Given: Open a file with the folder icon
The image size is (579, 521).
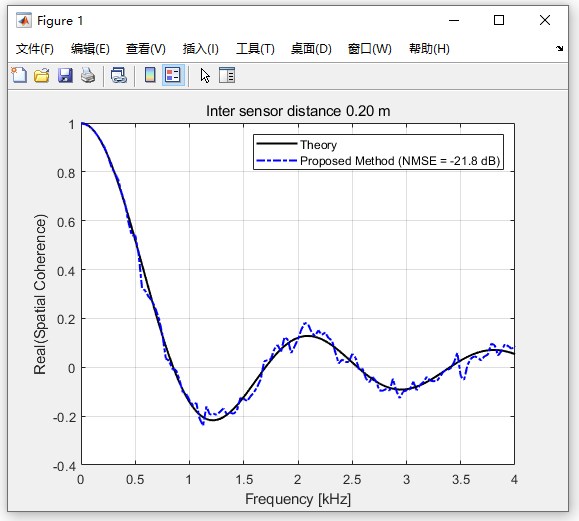Looking at the screenshot, I should click(x=41, y=75).
